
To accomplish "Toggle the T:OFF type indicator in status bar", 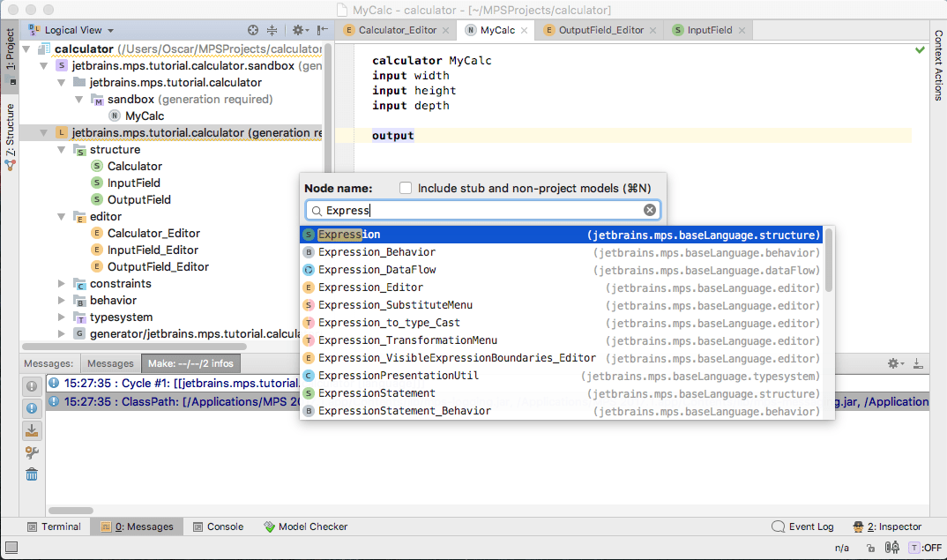I will click(924, 548).
